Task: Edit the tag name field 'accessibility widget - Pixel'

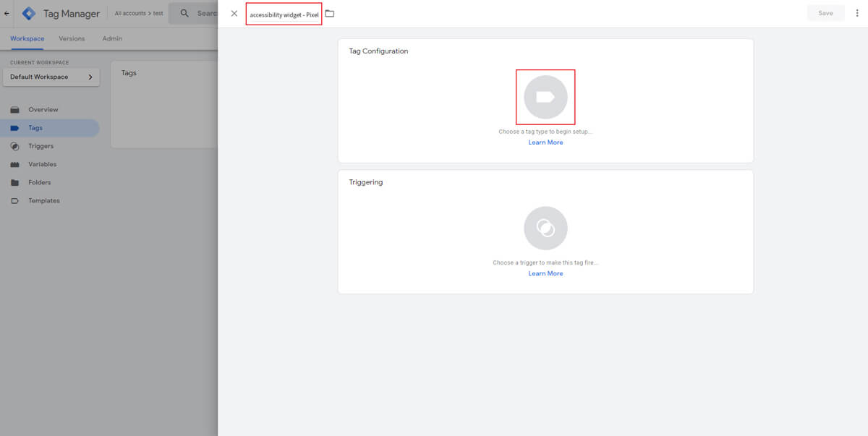Action: (284, 14)
